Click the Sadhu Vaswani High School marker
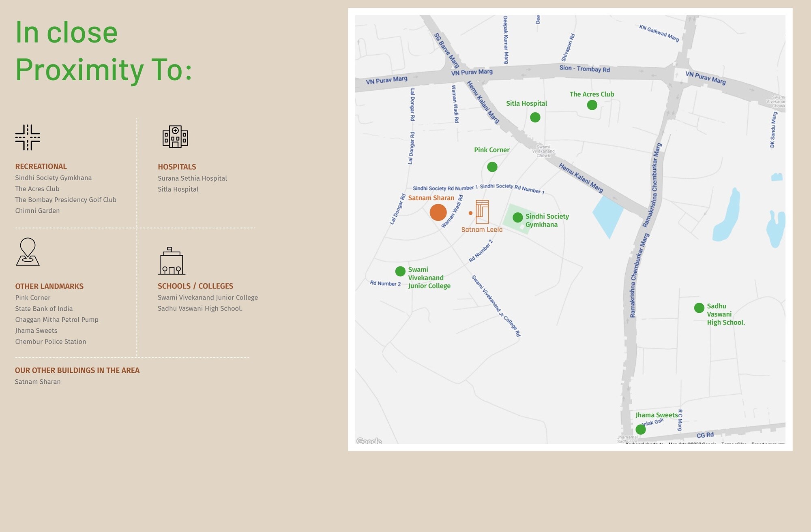 699,308
